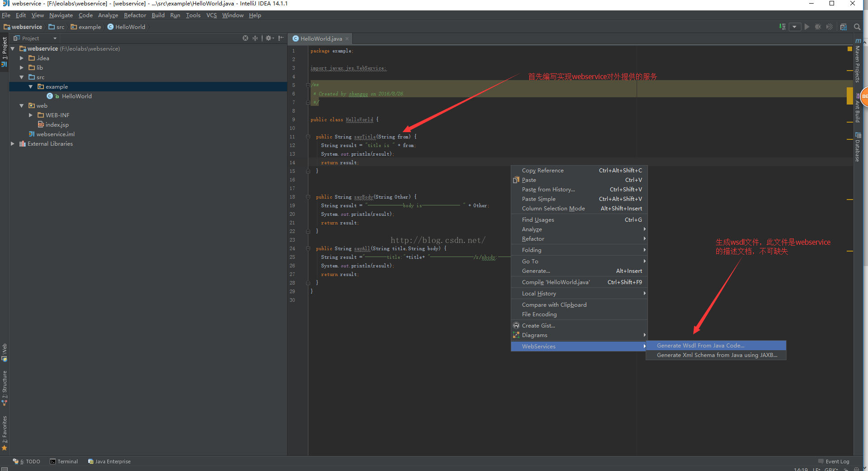The height and width of the screenshot is (471, 868).
Task: Expand External Libraries node
Action: (x=13, y=143)
